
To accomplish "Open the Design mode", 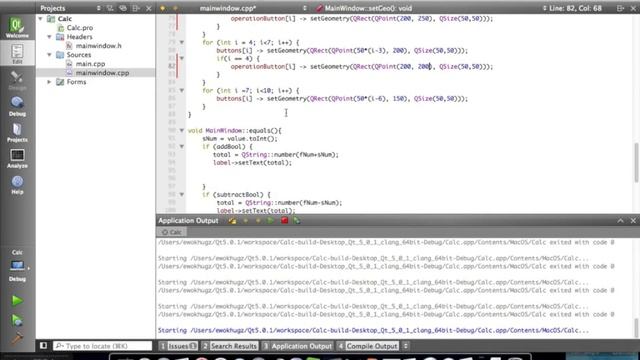I will point(17,80).
